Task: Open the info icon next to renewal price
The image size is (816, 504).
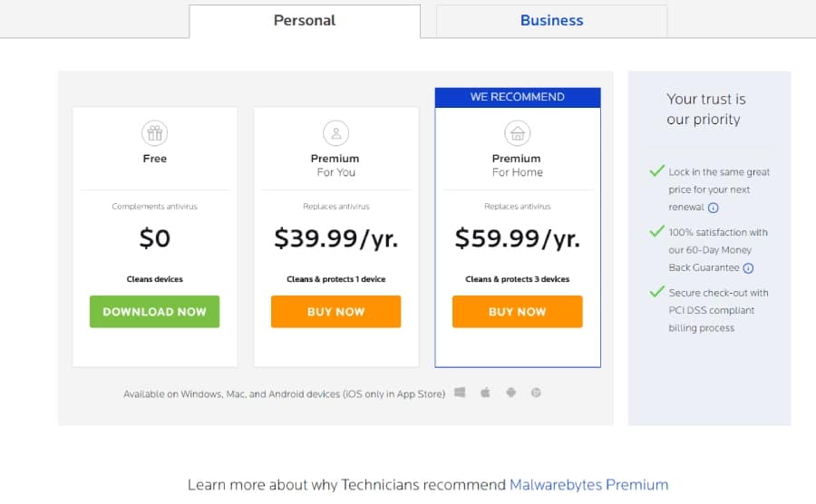Action: coord(714,208)
